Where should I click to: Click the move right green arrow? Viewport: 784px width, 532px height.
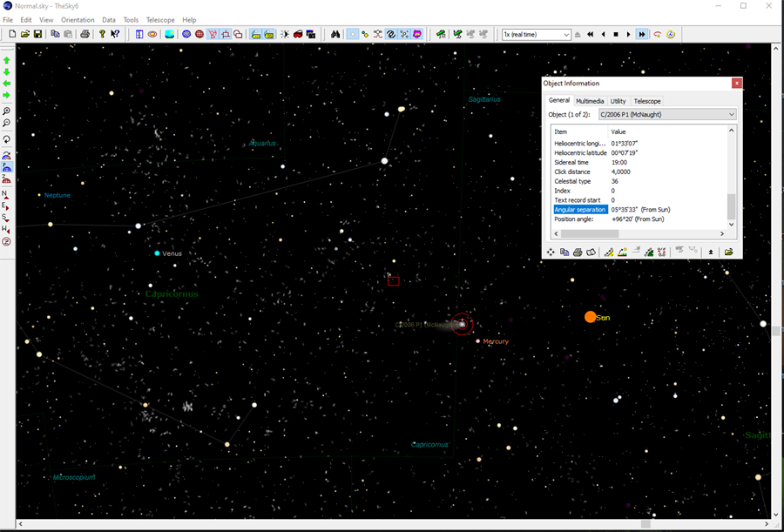[x=6, y=95]
